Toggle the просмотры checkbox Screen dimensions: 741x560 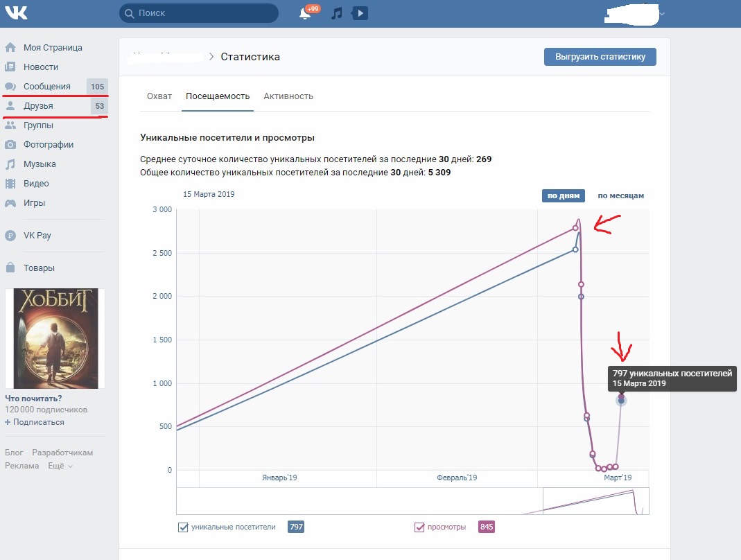419,527
